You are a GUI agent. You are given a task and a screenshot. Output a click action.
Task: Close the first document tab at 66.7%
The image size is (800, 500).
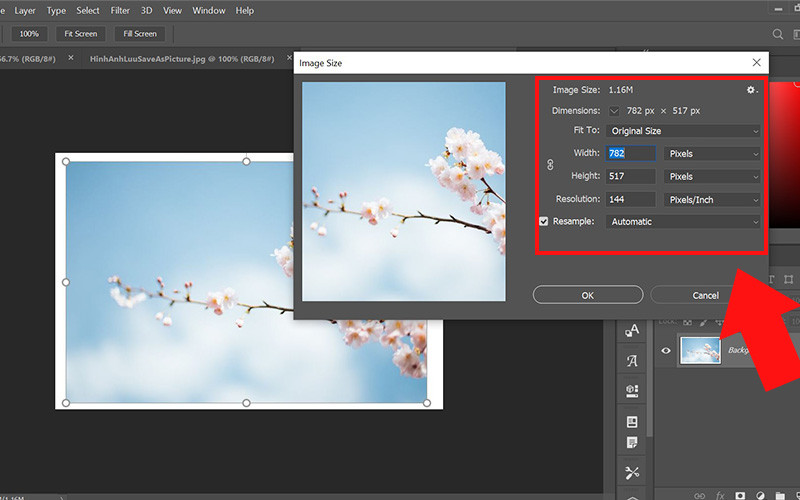(71, 58)
